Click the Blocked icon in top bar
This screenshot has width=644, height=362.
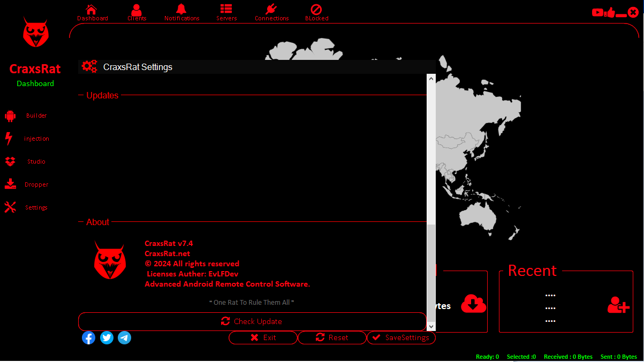316,10
